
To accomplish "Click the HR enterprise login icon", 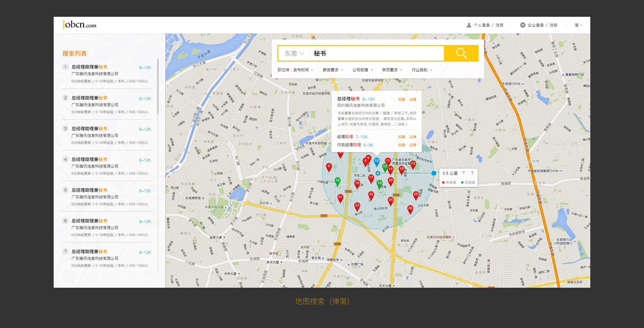I will (523, 25).
